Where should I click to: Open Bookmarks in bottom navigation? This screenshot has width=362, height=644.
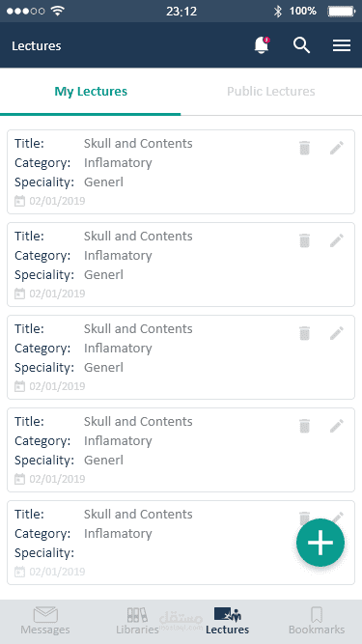(x=317, y=621)
